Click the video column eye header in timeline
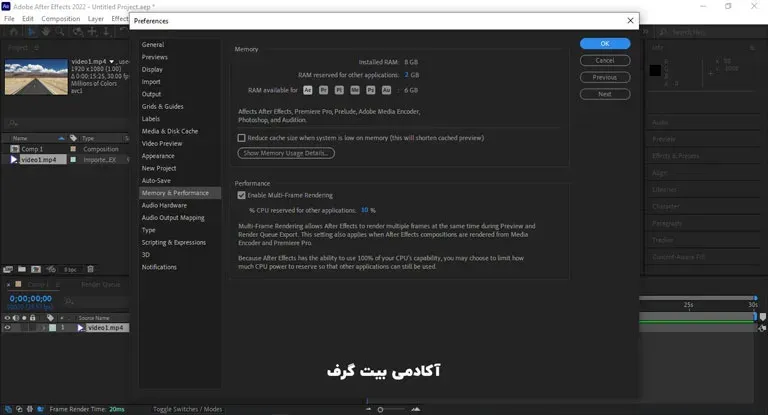The image size is (768, 415). [7, 317]
